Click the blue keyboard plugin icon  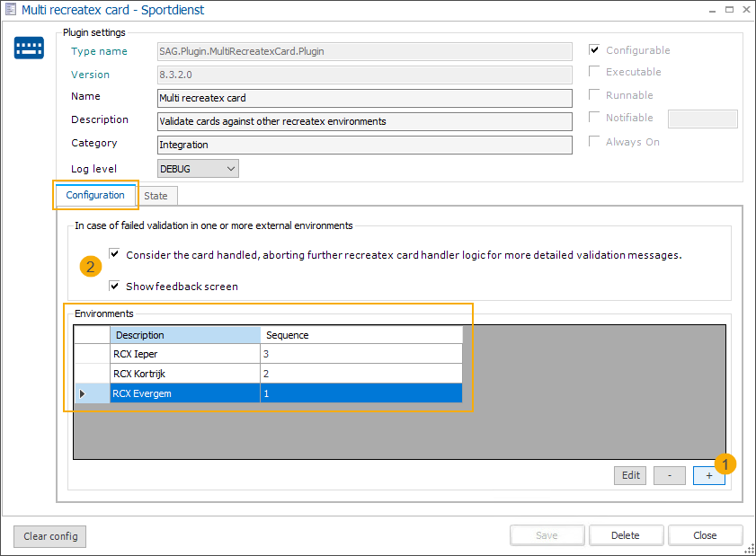point(29,49)
